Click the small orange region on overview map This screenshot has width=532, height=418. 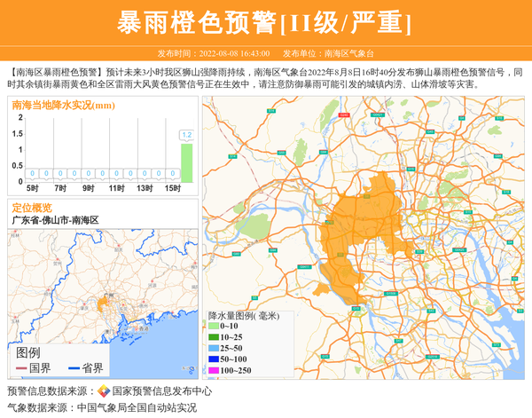(x=104, y=304)
